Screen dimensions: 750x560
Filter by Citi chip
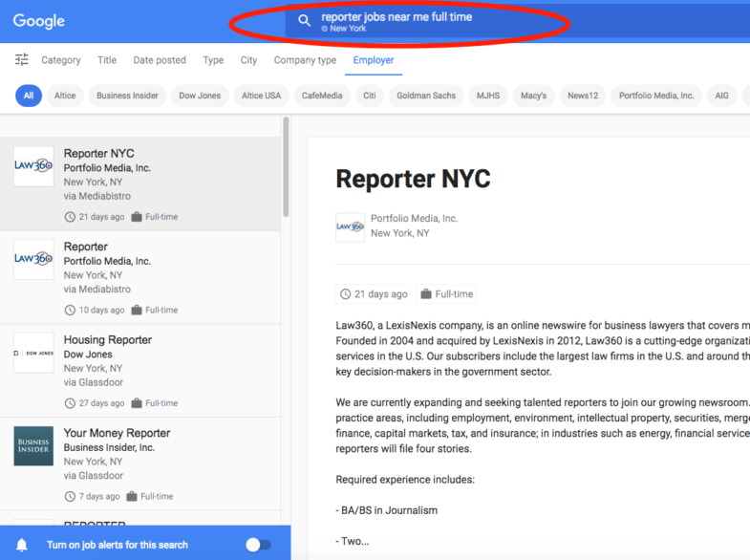(x=369, y=96)
